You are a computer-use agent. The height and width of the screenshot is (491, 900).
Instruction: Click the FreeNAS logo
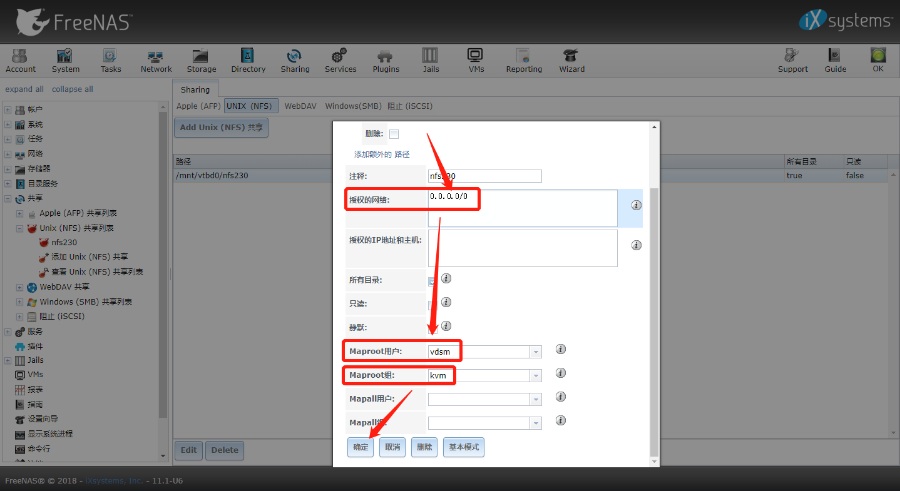point(73,22)
